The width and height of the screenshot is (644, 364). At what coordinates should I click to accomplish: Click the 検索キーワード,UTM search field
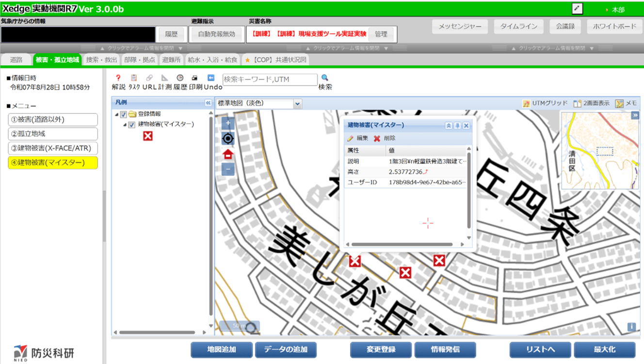pyautogui.click(x=270, y=79)
